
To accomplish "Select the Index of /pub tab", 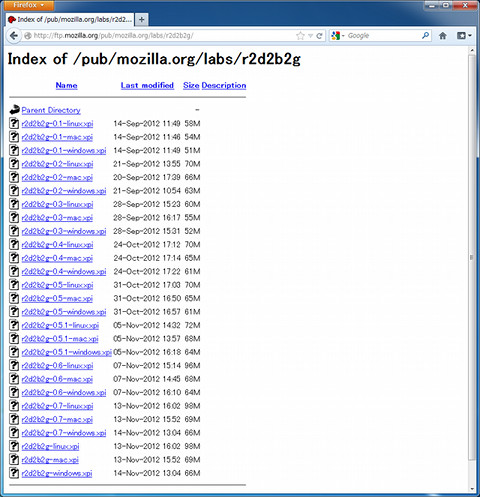I will [x=70, y=20].
